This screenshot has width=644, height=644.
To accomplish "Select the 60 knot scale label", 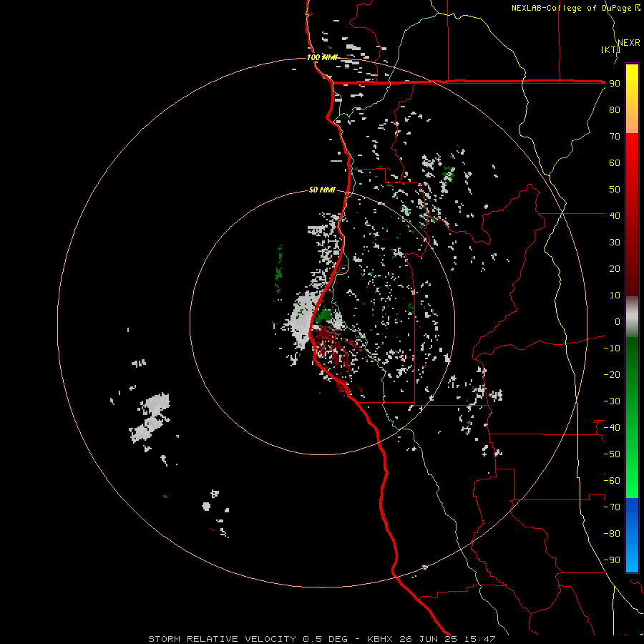I will pyautogui.click(x=615, y=163).
